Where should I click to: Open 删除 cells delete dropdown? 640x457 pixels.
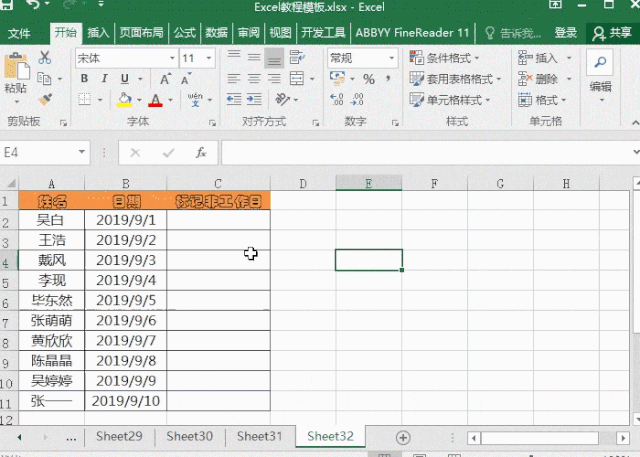pyautogui.click(x=569, y=78)
